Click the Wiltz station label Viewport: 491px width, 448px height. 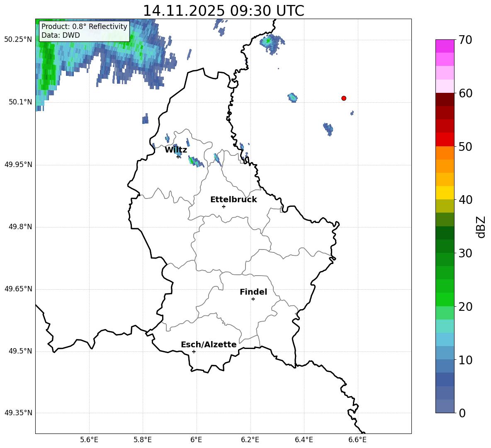(x=176, y=150)
